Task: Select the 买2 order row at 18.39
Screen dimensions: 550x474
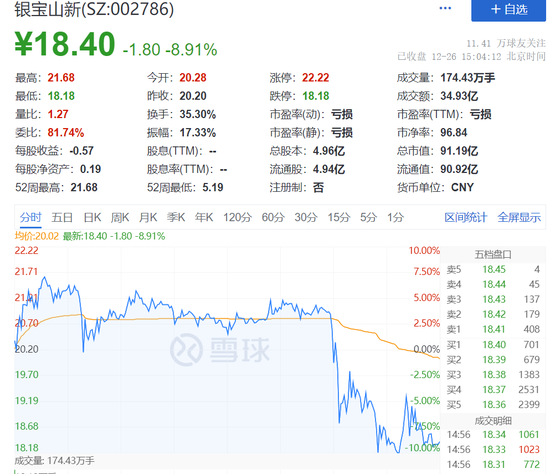Action: click(x=493, y=360)
